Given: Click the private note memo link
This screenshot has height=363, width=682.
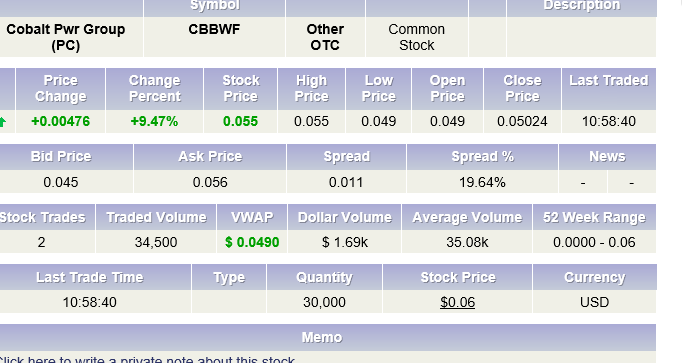Looking at the screenshot, I should tap(147, 360).
